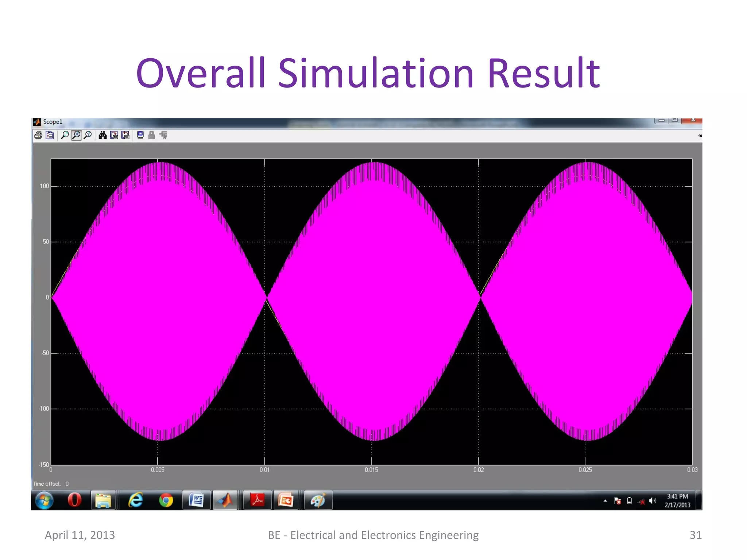Screen dimensions: 747x560
Task: Expand the toolbar dock arrow at right
Action: pos(700,136)
